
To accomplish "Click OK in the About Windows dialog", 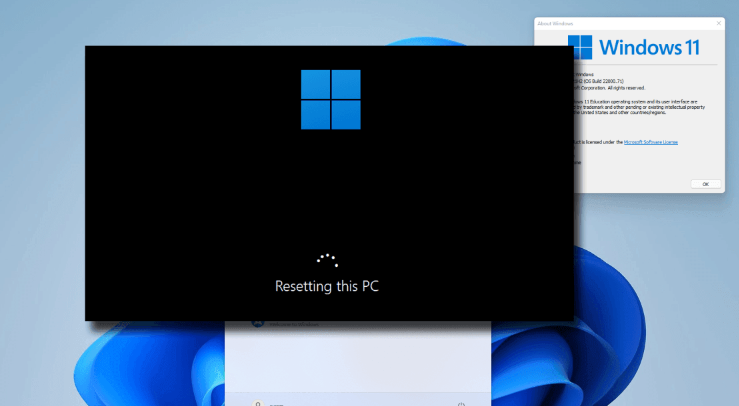I will pos(706,184).
